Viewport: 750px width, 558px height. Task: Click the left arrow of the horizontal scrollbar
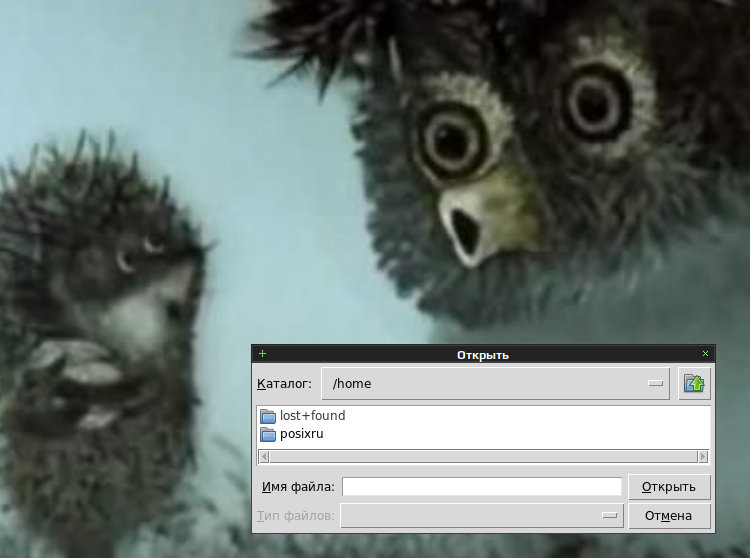pyautogui.click(x=264, y=457)
